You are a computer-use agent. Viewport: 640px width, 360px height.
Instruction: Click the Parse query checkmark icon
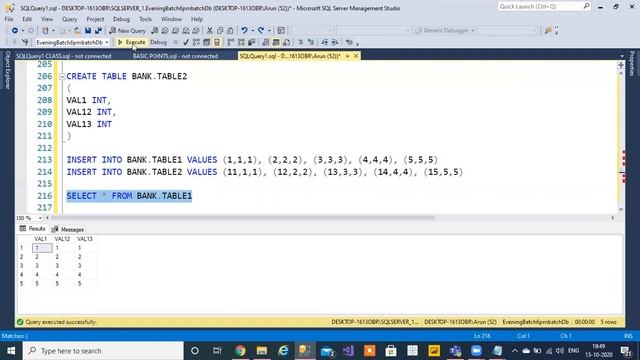pos(186,42)
